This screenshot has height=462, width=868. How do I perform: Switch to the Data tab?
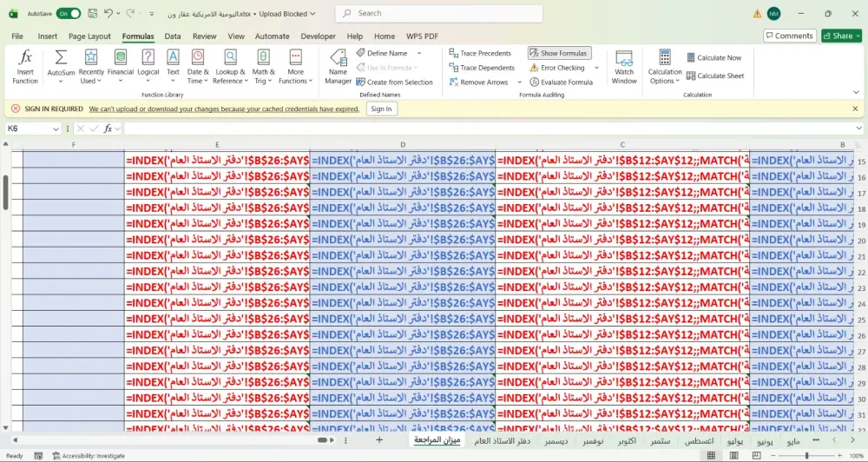tap(172, 36)
